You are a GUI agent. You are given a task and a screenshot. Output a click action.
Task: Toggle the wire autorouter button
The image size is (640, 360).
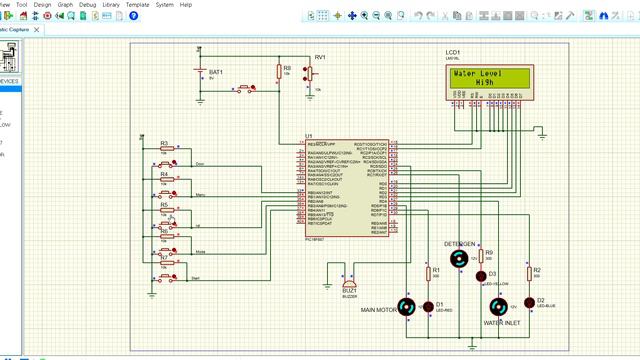[589, 16]
